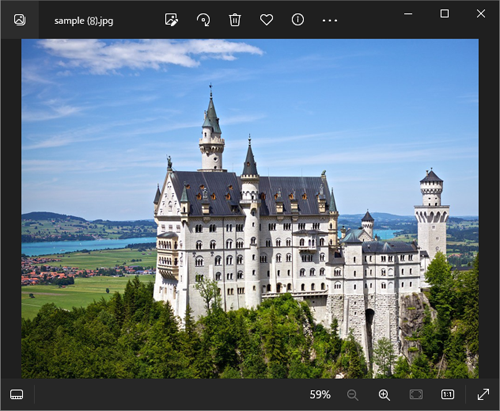Click the zoom out magnifier icon

click(x=352, y=395)
